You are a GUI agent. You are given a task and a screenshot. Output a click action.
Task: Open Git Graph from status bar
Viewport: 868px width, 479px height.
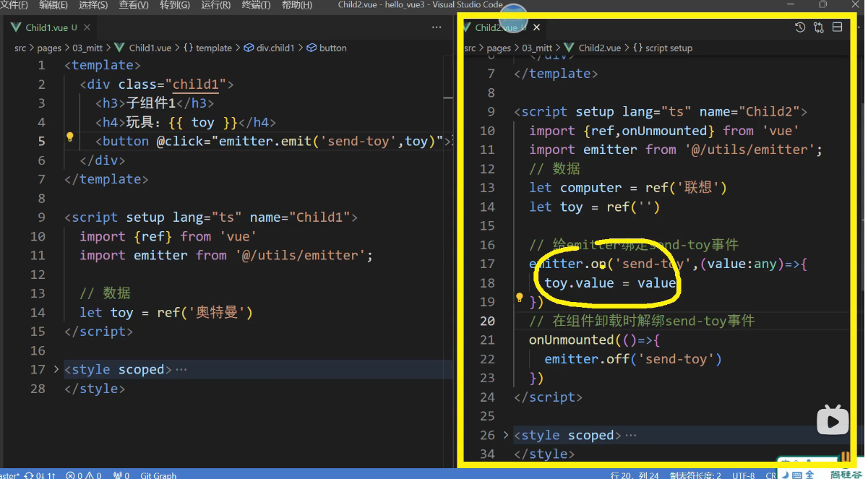click(x=158, y=475)
